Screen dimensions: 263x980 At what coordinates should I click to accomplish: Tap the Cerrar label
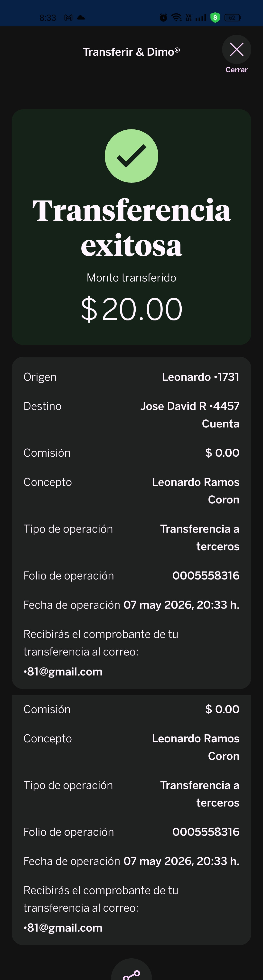point(236,70)
